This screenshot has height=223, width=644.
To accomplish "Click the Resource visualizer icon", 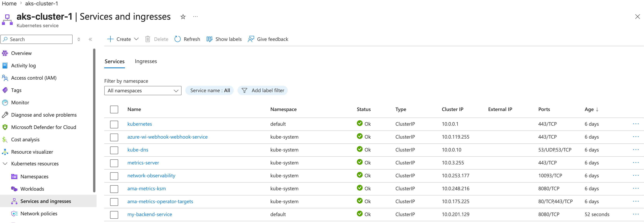I will click(x=5, y=152).
